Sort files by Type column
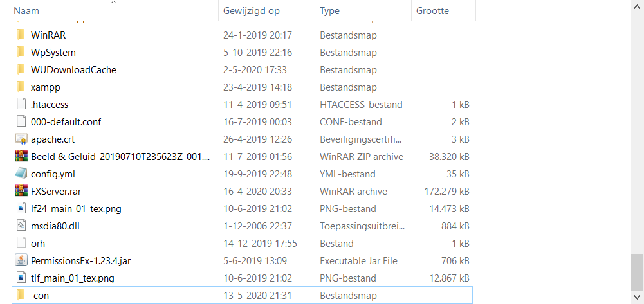This screenshot has height=304, width=644. coord(329,11)
